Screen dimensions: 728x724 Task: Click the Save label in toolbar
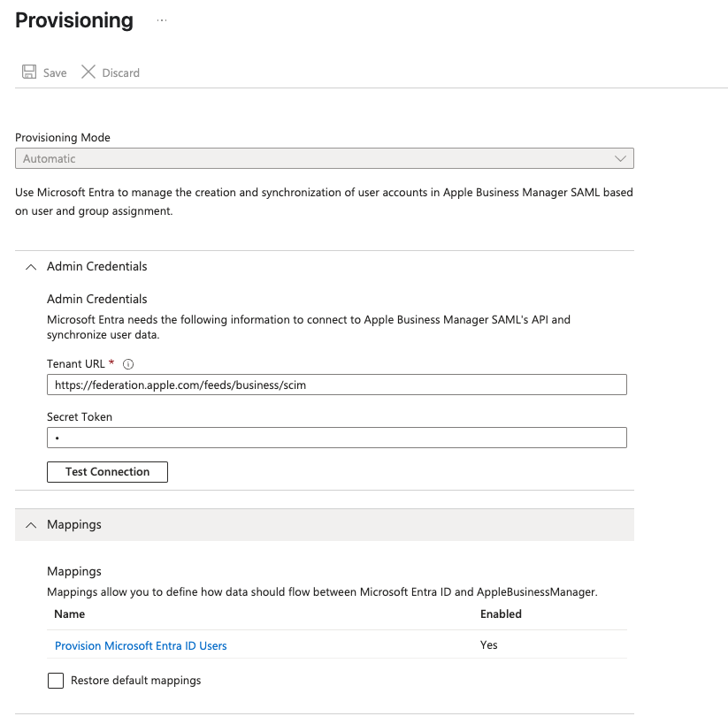click(55, 72)
